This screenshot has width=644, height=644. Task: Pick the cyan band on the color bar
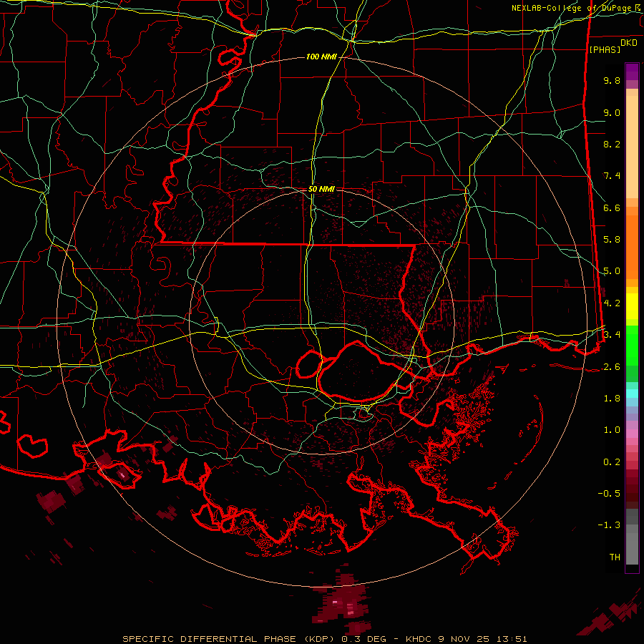(x=632, y=394)
